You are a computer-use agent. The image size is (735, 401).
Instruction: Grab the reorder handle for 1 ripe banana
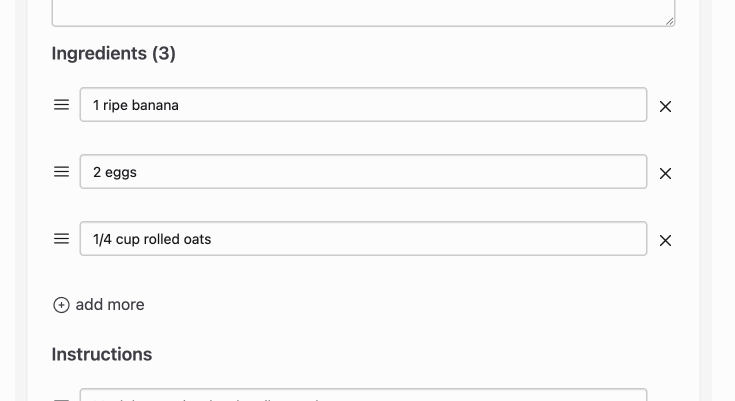coord(61,105)
